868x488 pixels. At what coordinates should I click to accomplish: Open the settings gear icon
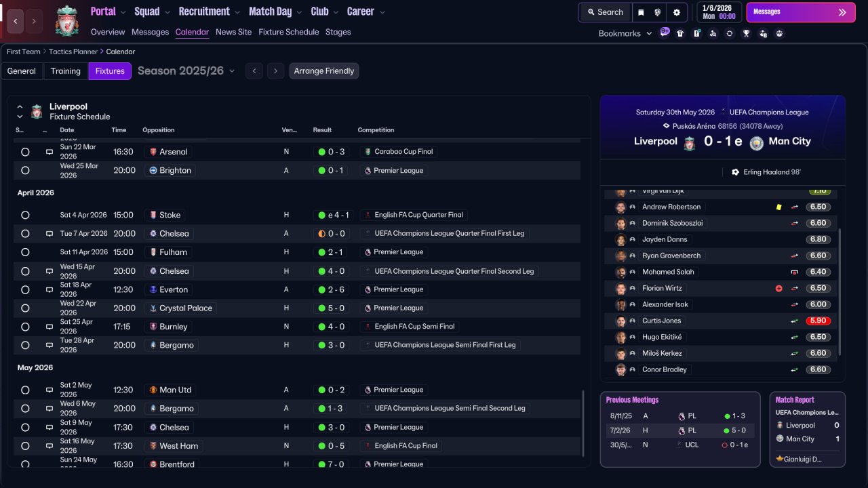(x=676, y=12)
